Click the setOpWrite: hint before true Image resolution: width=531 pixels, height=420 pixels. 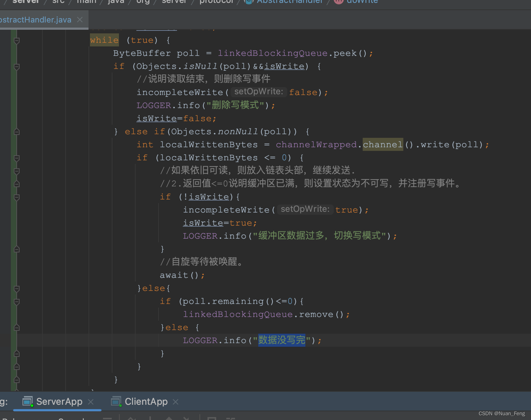pos(305,209)
